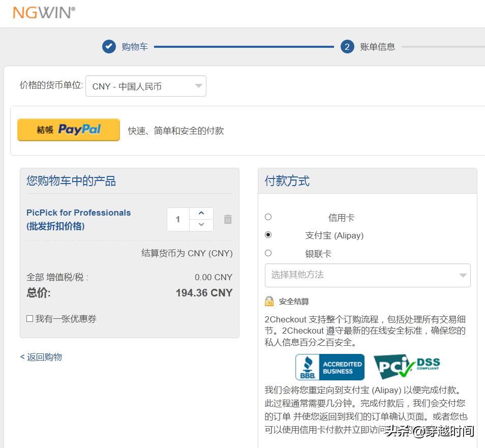Click the quantity increase arrow
Viewport: 485px width, 448px height.
click(x=201, y=213)
